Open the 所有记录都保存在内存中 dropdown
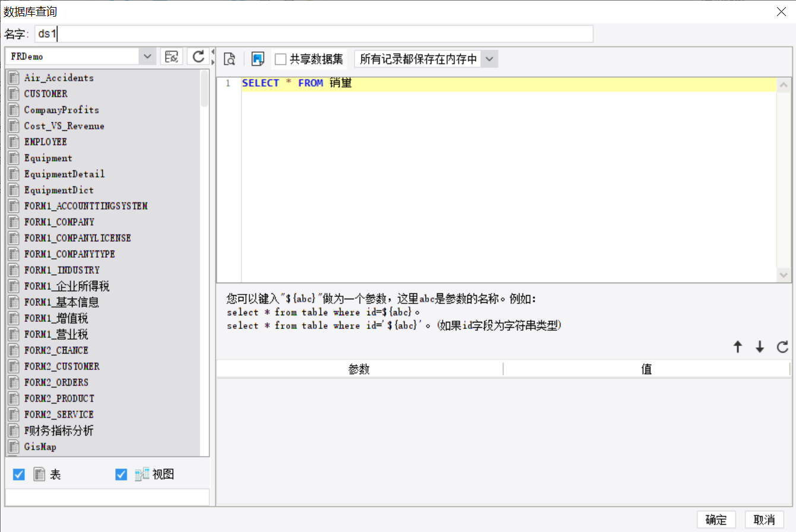This screenshot has height=532, width=796. (x=489, y=59)
